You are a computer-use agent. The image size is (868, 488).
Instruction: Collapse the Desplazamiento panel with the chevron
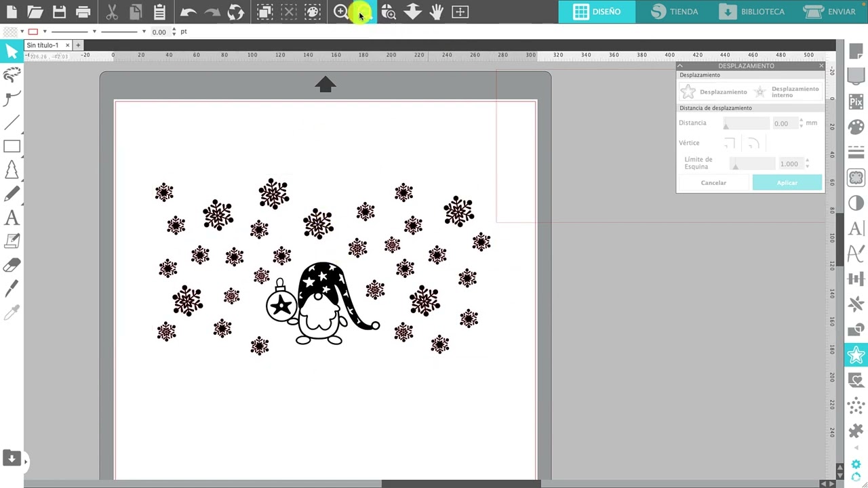tap(680, 66)
